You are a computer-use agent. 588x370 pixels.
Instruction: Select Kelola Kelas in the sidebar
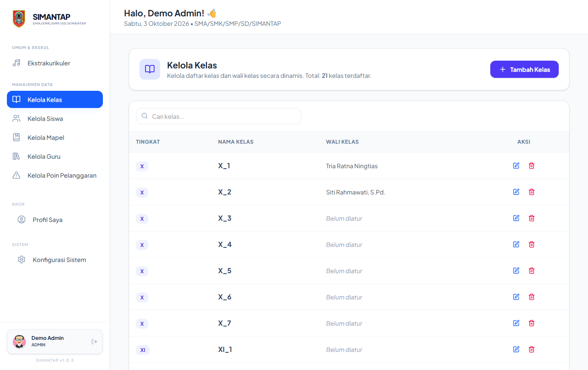pyautogui.click(x=55, y=99)
